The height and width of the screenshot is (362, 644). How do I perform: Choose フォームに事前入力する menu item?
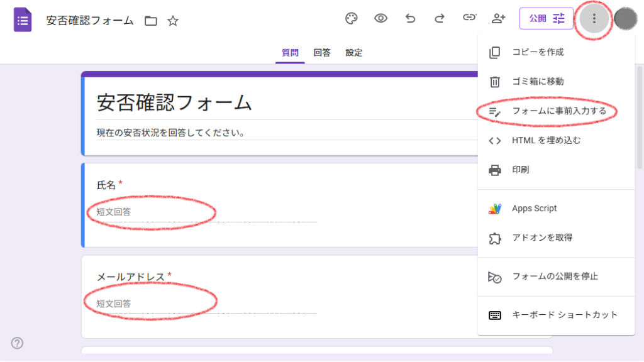pyautogui.click(x=558, y=111)
